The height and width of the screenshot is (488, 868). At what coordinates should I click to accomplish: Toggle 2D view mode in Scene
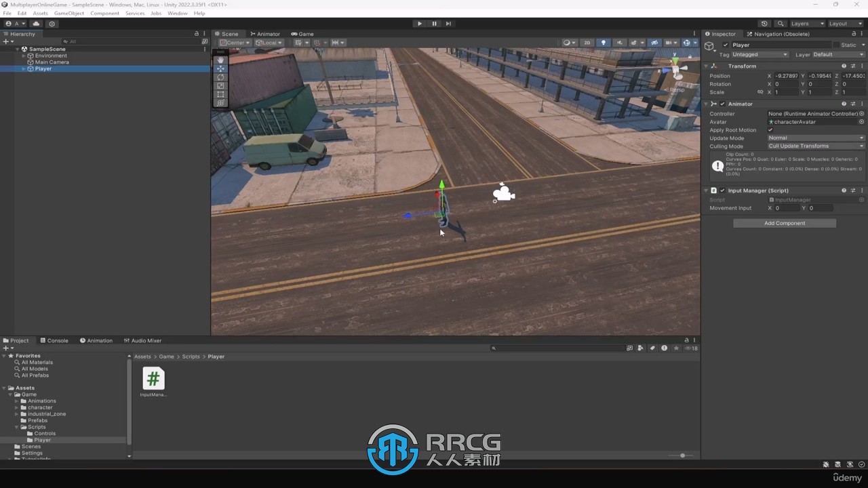[x=588, y=43]
